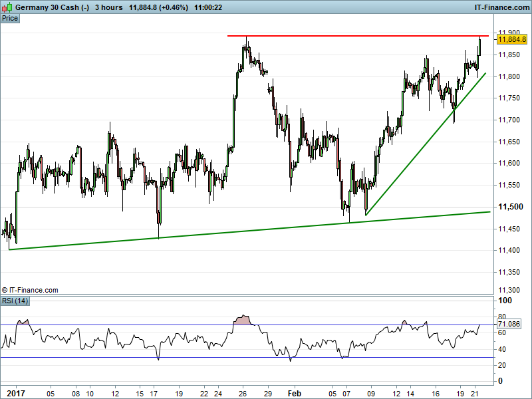The width and height of the screenshot is (532, 399).
Task: Click the 11,300 price axis label
Action: point(509,290)
